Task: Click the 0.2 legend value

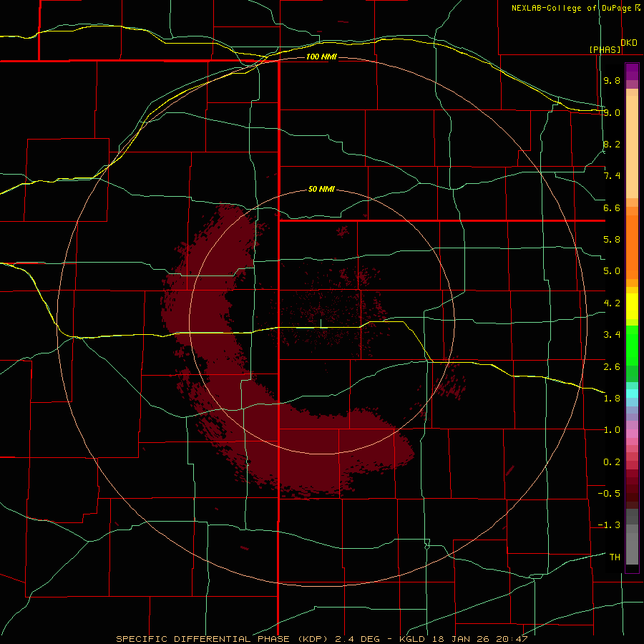Action: 612,462
